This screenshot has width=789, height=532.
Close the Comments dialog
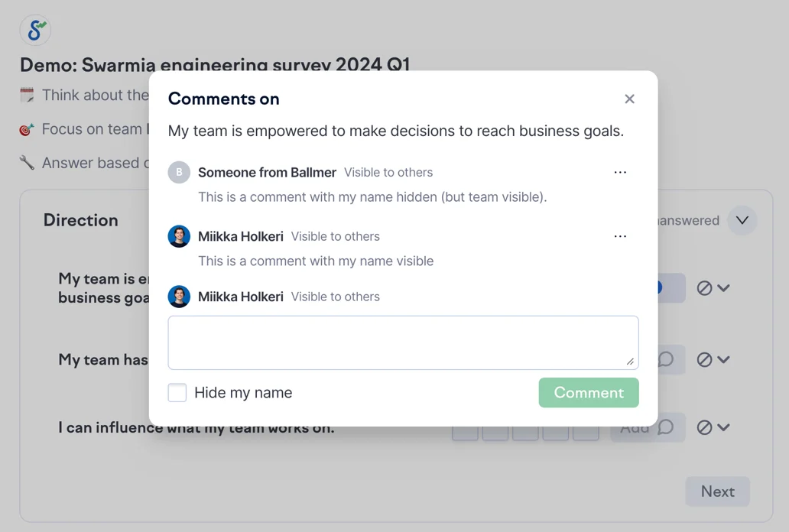(x=629, y=99)
